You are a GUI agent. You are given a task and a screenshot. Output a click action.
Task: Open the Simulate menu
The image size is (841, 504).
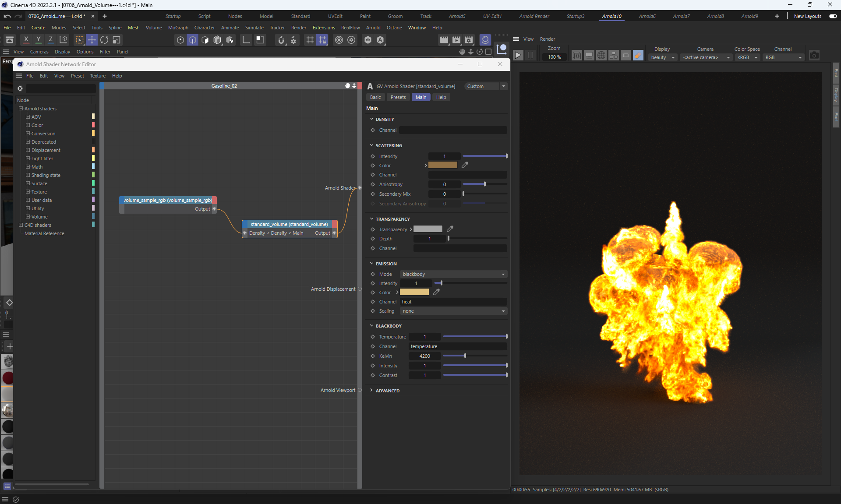254,28
